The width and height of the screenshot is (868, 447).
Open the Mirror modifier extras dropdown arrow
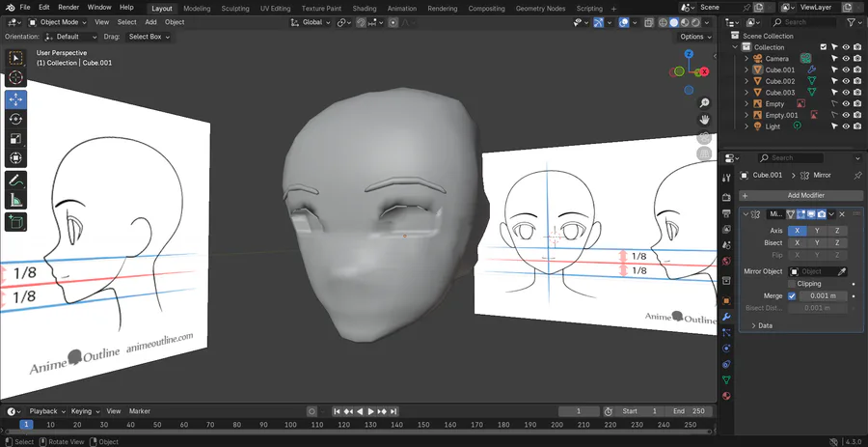(832, 214)
